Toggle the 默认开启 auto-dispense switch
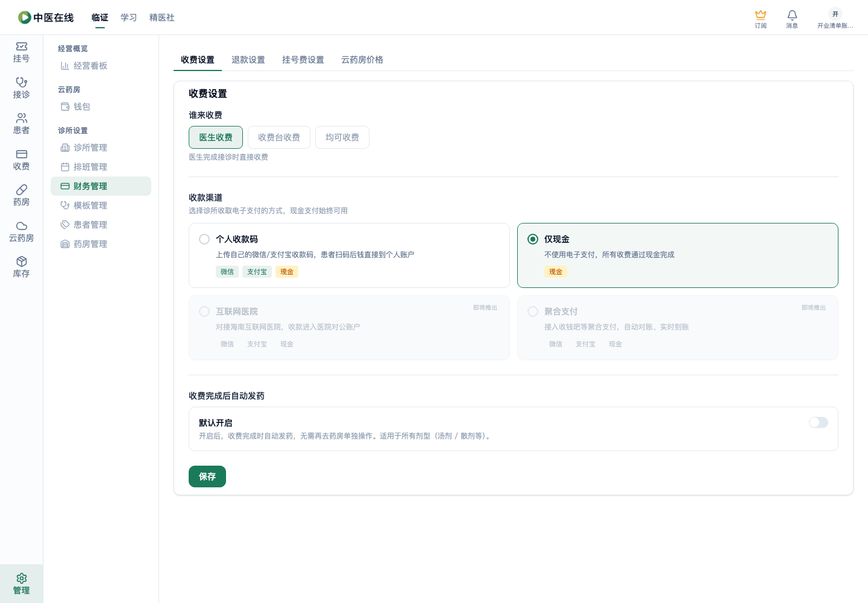Viewport: 868px width, 603px height. [x=819, y=422]
